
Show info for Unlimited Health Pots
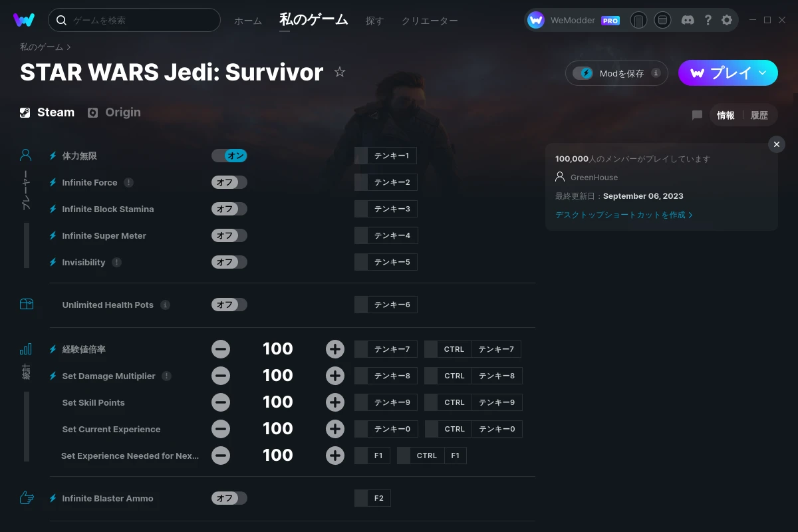(165, 305)
